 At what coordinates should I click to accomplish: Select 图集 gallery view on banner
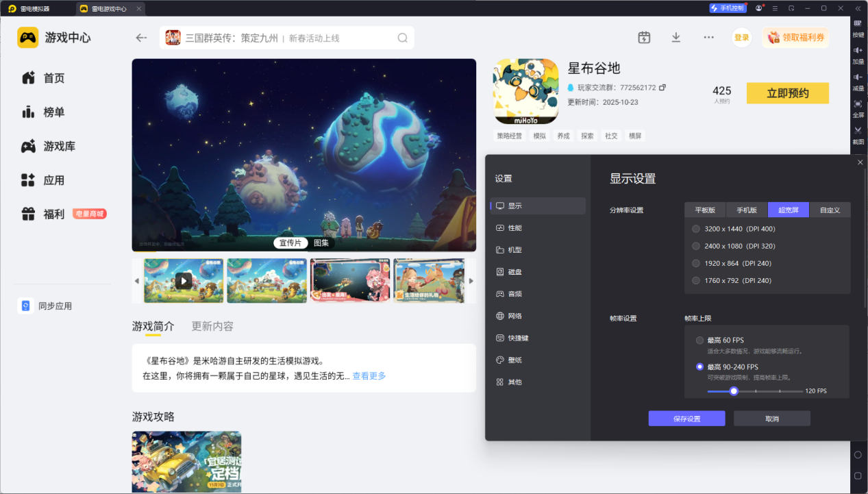[x=321, y=243]
